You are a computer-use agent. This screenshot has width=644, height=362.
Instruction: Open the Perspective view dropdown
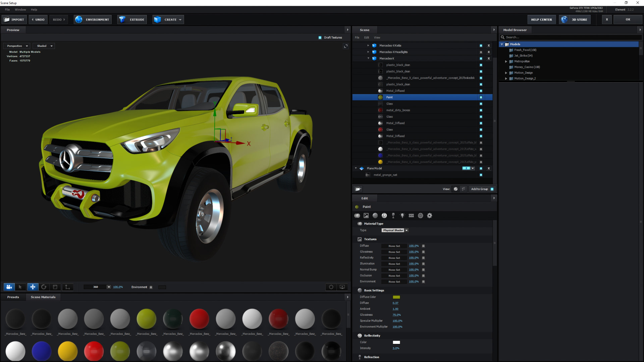[17, 46]
